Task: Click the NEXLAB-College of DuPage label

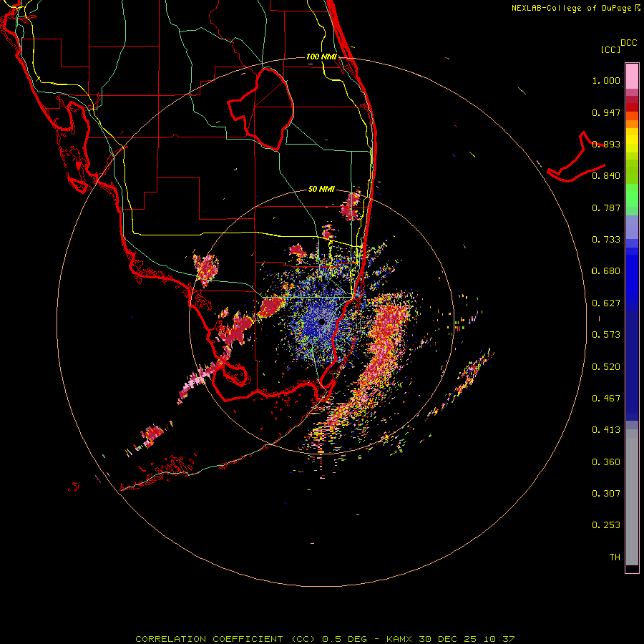Action: [x=571, y=8]
